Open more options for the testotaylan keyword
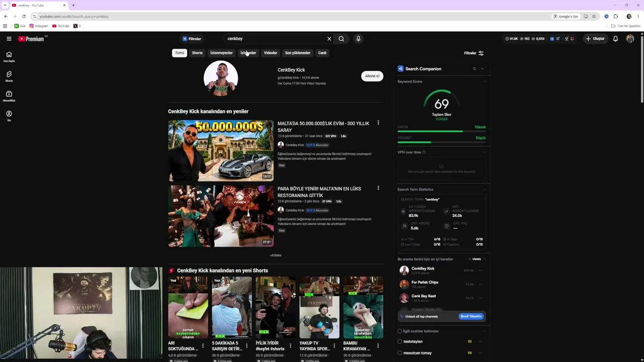This screenshot has width=644, height=362. click(480, 341)
